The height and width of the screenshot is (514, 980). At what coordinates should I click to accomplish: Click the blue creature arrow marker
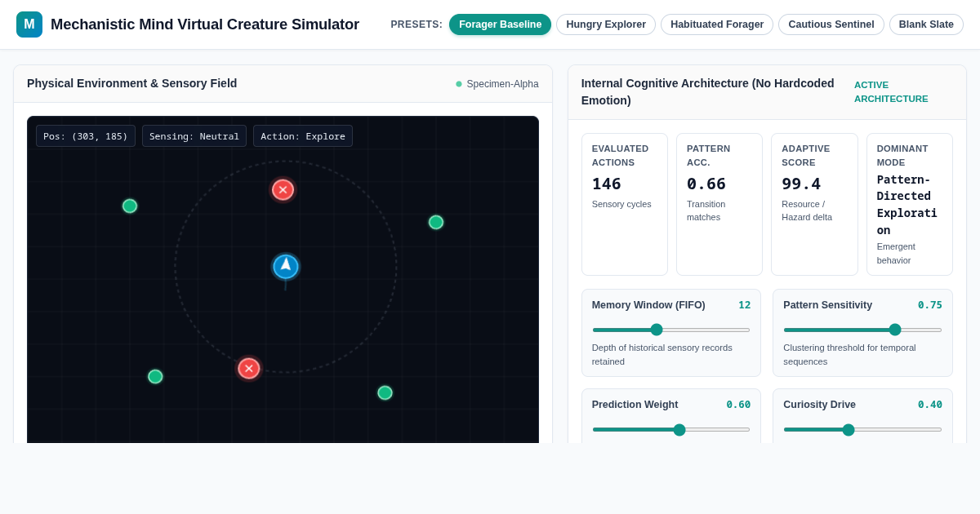tap(286, 266)
